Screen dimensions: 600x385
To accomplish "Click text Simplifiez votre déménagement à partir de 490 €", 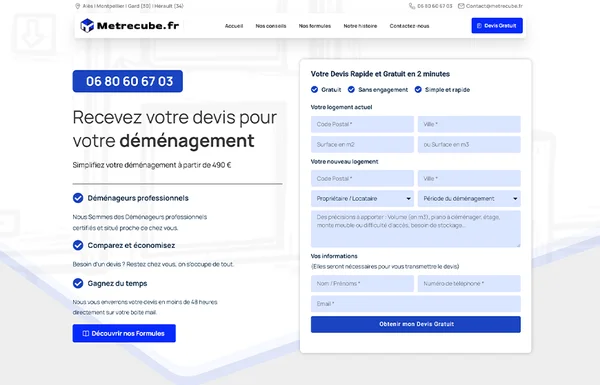I will (x=152, y=165).
